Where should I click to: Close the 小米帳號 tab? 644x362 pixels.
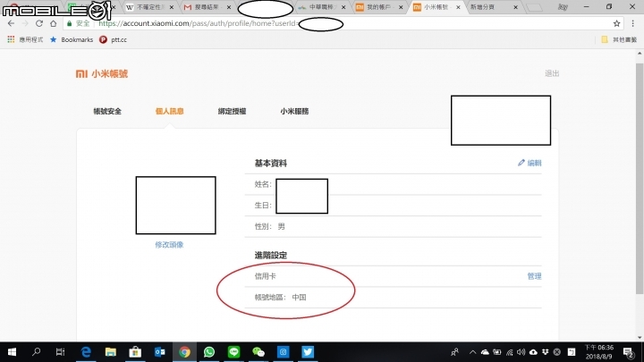tap(458, 7)
